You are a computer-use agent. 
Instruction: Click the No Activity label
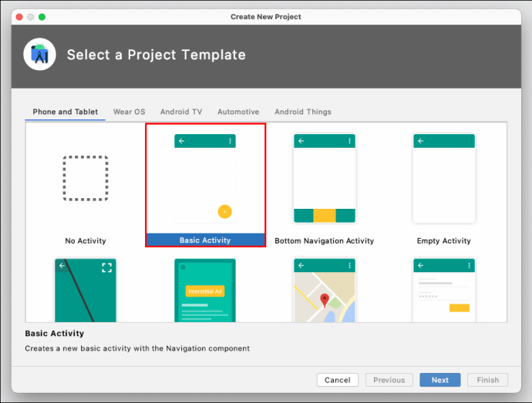[86, 241]
